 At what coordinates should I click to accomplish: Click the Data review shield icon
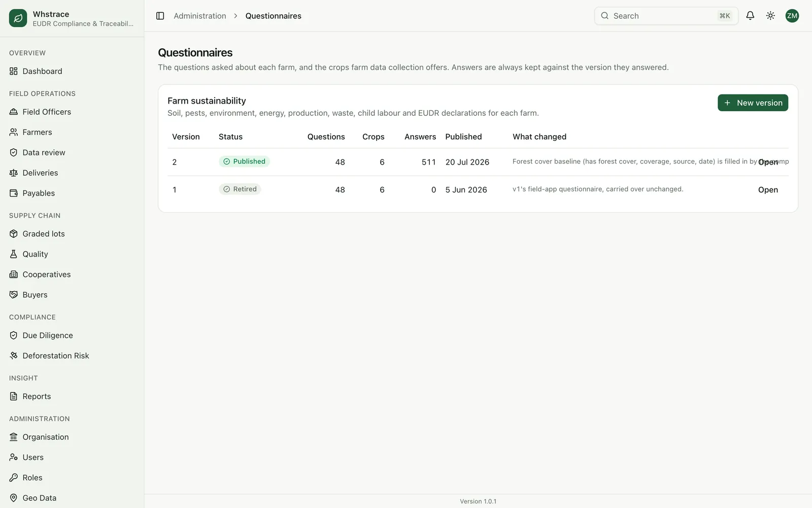pos(14,152)
